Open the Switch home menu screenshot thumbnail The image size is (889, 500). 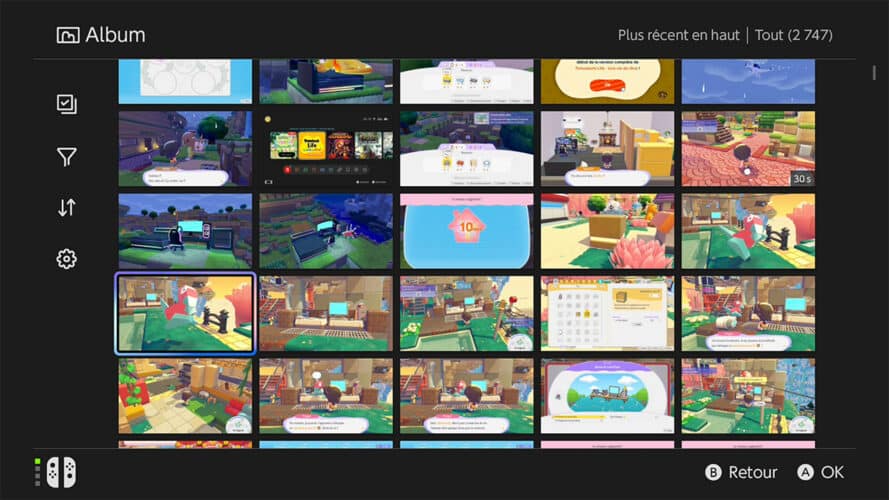click(x=326, y=149)
